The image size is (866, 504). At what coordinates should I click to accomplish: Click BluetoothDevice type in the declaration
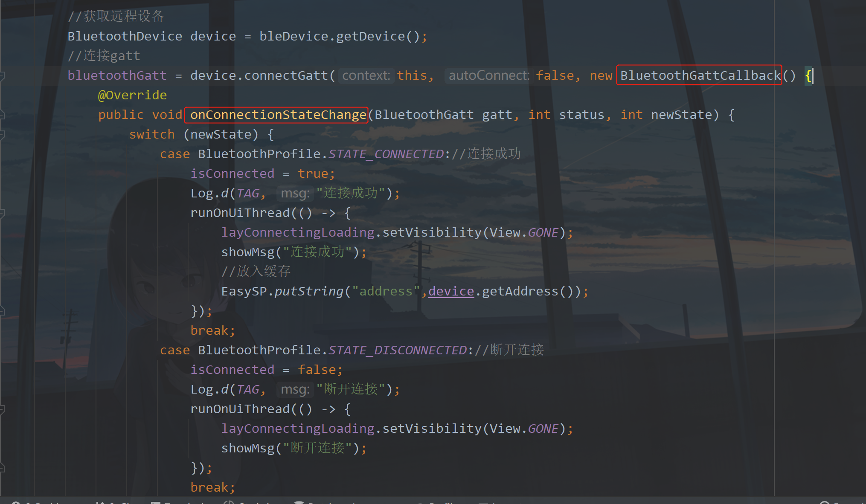click(x=125, y=36)
